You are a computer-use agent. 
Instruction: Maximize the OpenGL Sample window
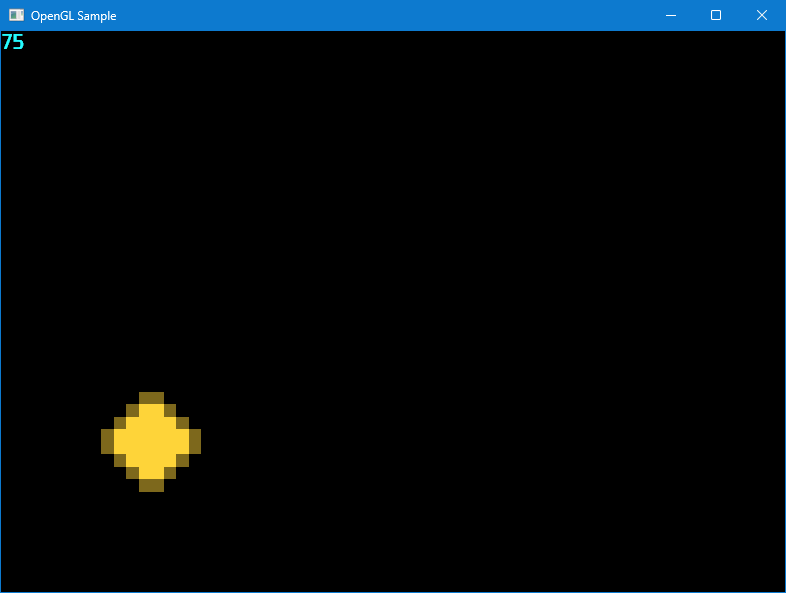[716, 15]
